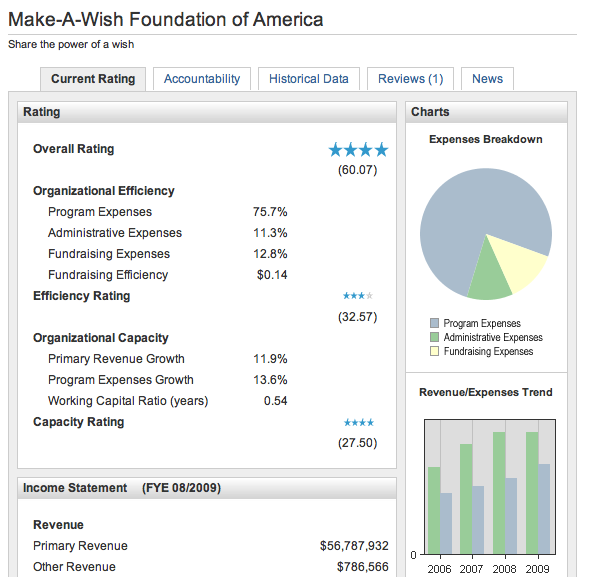Viewport: 594px width, 577px height.
Task: Click the Fundraising Expenses row label
Action: click(109, 254)
